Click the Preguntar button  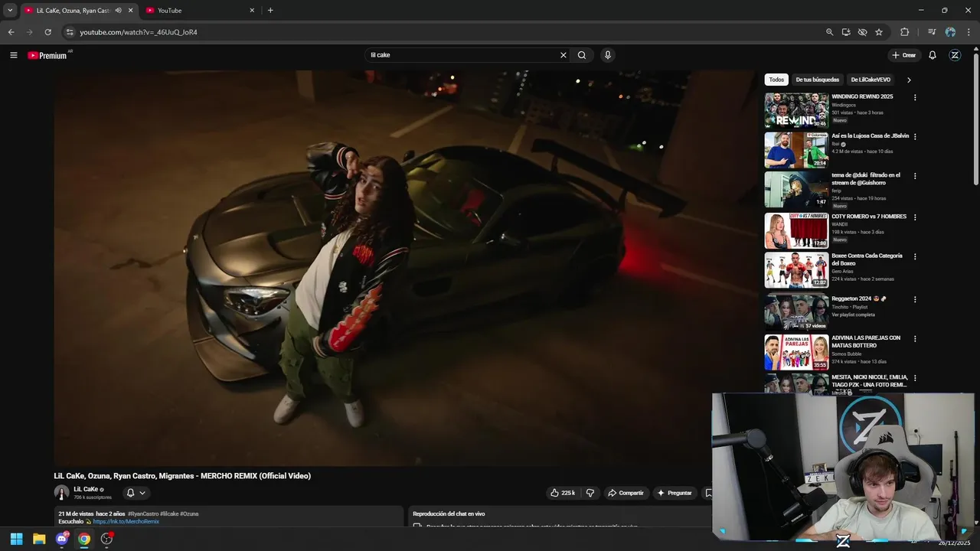coord(675,493)
